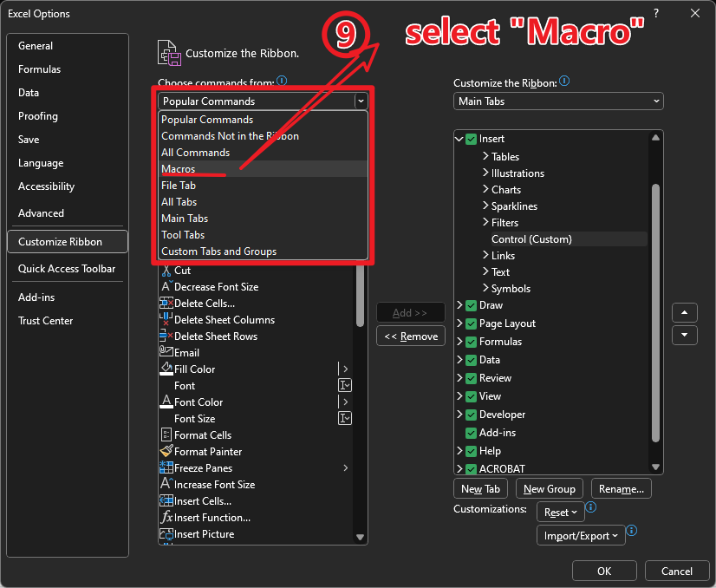Viewport: 716px width, 588px height.
Task: Click the Freeze Panes icon
Action: pos(166,467)
